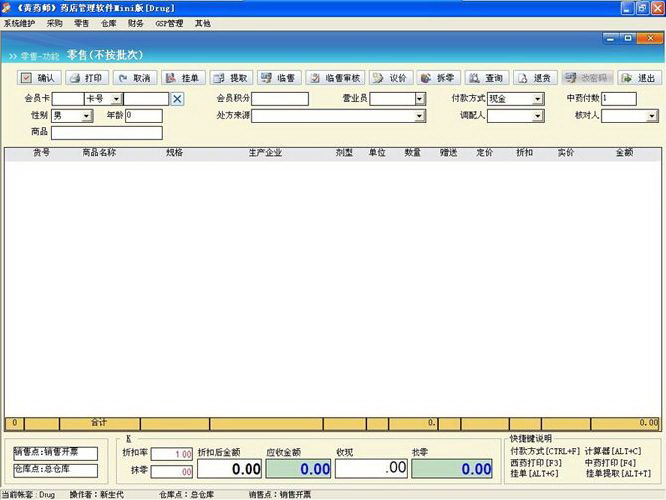The image size is (666, 500).
Task: Click the 退货 return goods button
Action: tap(535, 78)
